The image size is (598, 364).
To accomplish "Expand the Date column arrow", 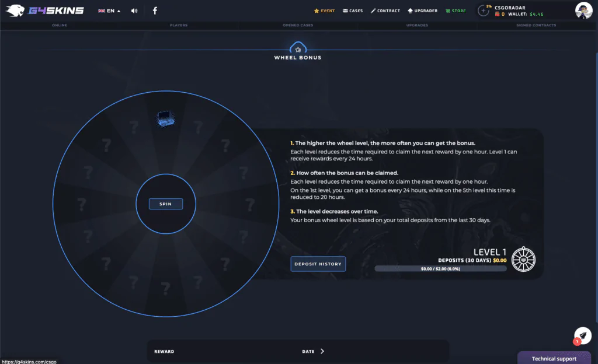I will (322, 351).
